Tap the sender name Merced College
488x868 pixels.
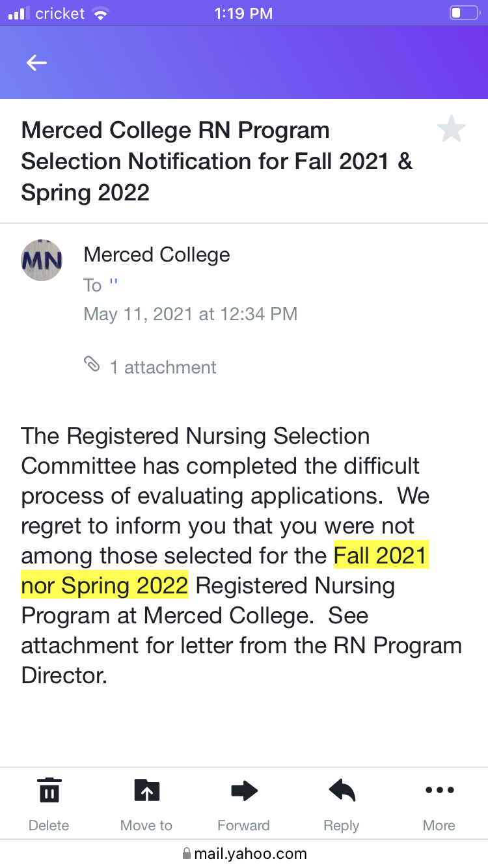[157, 254]
